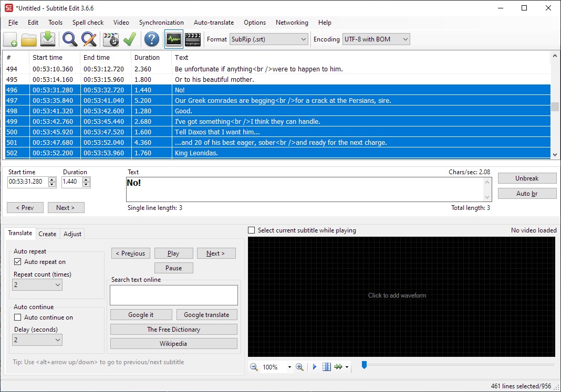Open the Format SubRip dropdown
This screenshot has height=392, width=561.
click(268, 39)
